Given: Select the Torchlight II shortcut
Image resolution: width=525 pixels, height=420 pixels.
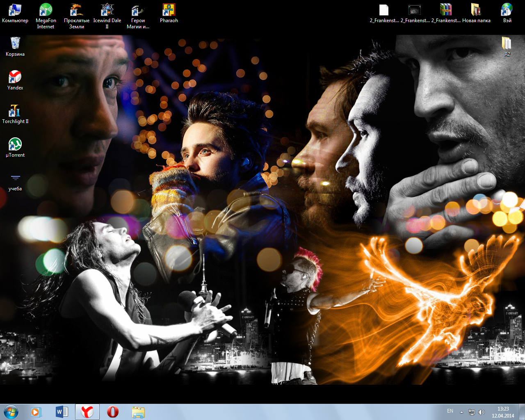Looking at the screenshot, I should pyautogui.click(x=15, y=114).
